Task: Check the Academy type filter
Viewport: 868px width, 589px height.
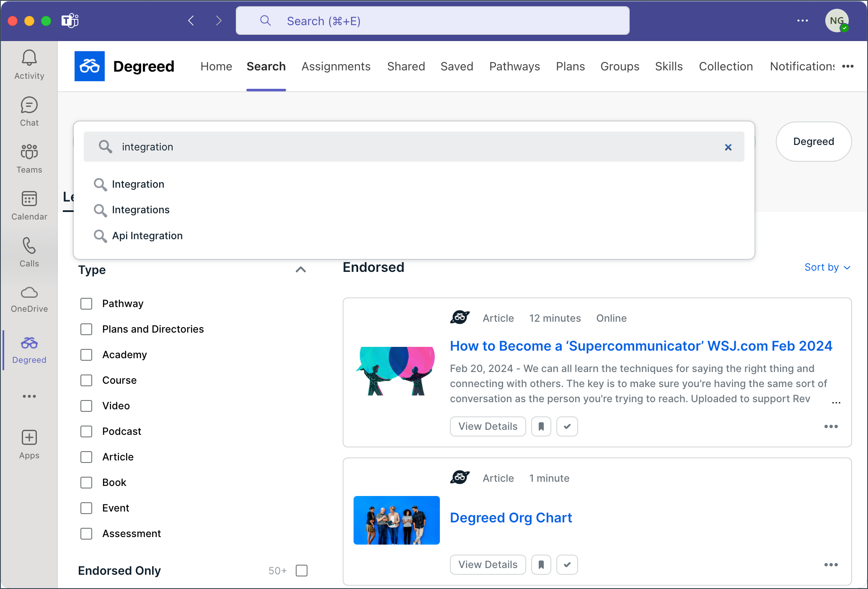Action: pos(86,355)
